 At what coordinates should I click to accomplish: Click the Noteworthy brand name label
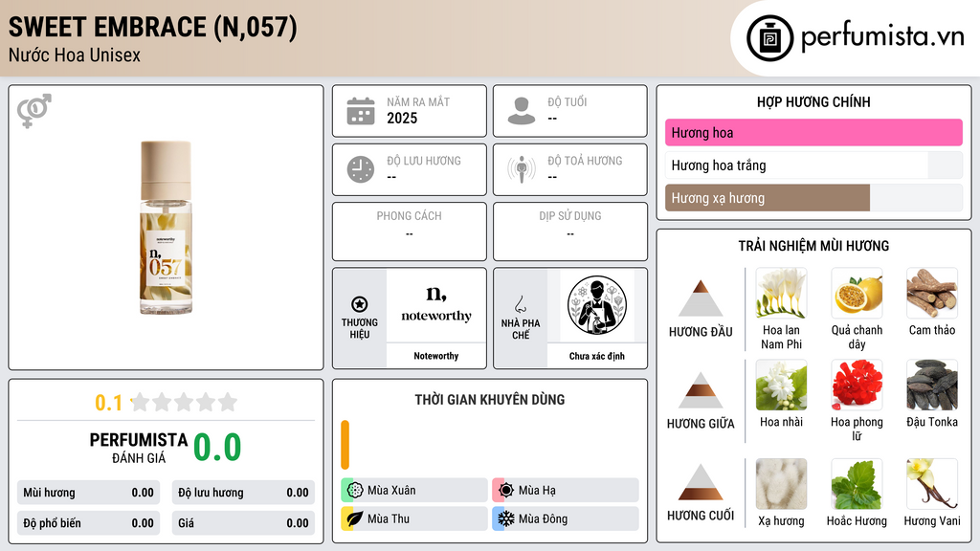[436, 356]
